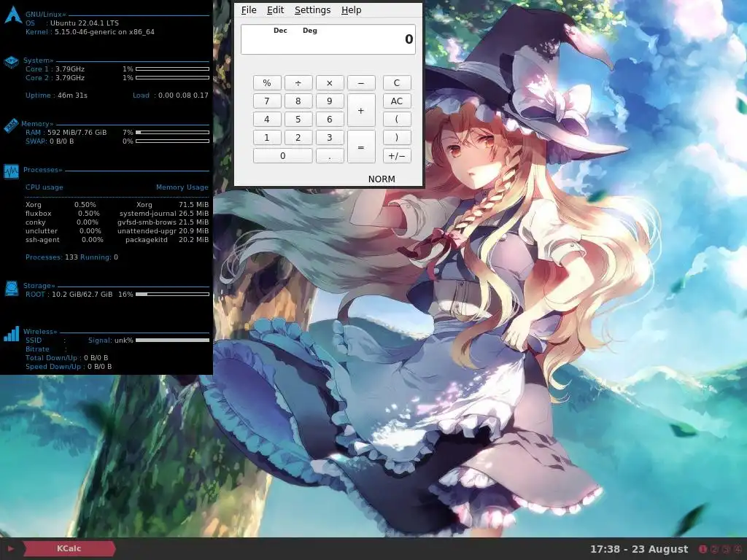This screenshot has height=560, width=747.
Task: Click the RAM icon beside Memory
Action: point(11,125)
